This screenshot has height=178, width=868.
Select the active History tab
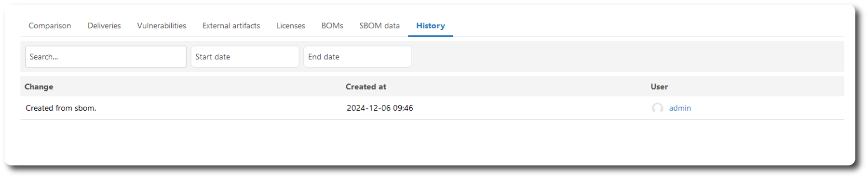[x=431, y=25]
